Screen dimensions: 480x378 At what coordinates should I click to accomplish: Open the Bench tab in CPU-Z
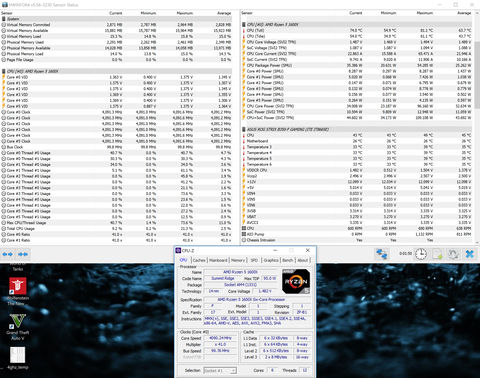point(288,260)
